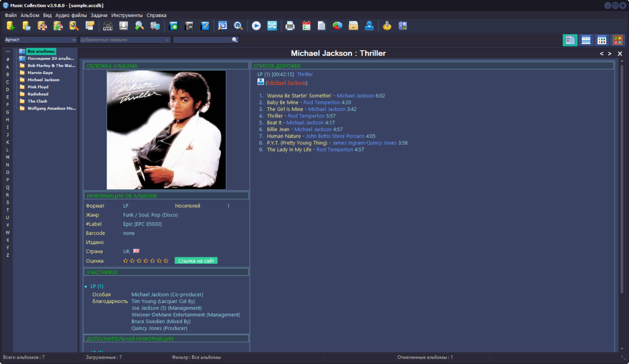Image resolution: width=629 pixels, height=364 pixels.
Task: Click the magnifier in the search box
Action: [x=234, y=40]
